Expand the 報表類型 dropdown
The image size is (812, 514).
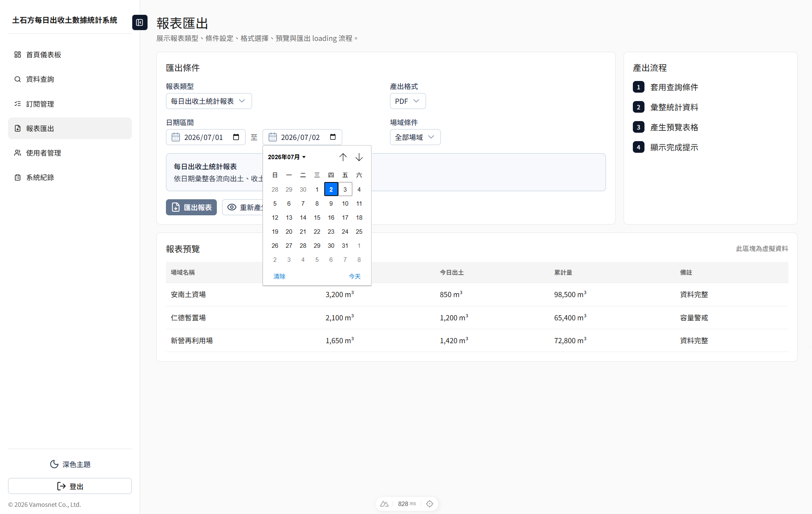209,101
